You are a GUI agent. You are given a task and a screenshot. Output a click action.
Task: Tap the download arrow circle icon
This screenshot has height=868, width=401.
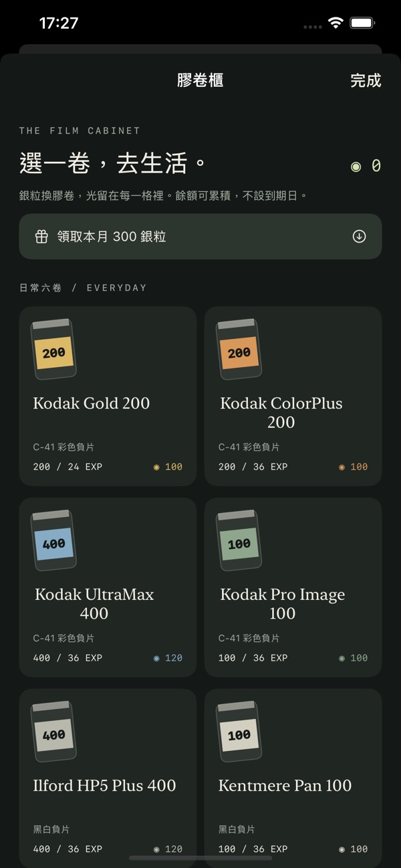pos(360,237)
